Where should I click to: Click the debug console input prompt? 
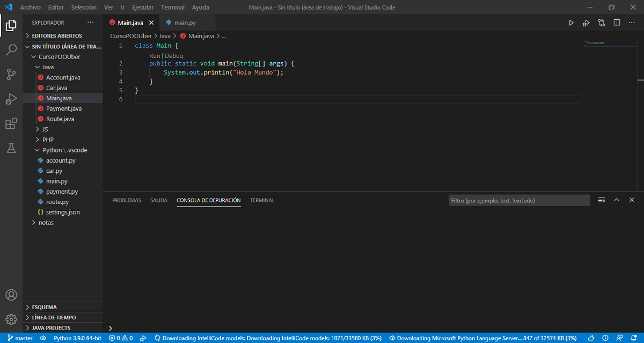tap(374, 327)
